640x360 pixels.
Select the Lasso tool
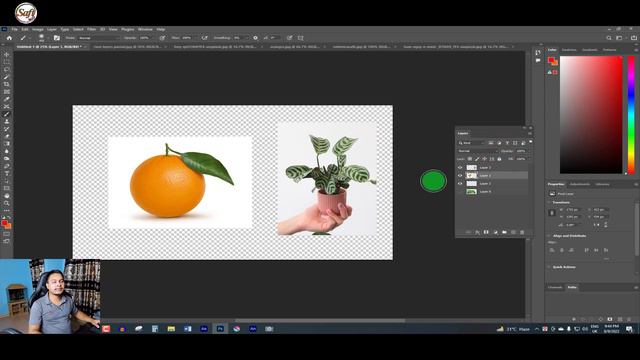coord(7,69)
